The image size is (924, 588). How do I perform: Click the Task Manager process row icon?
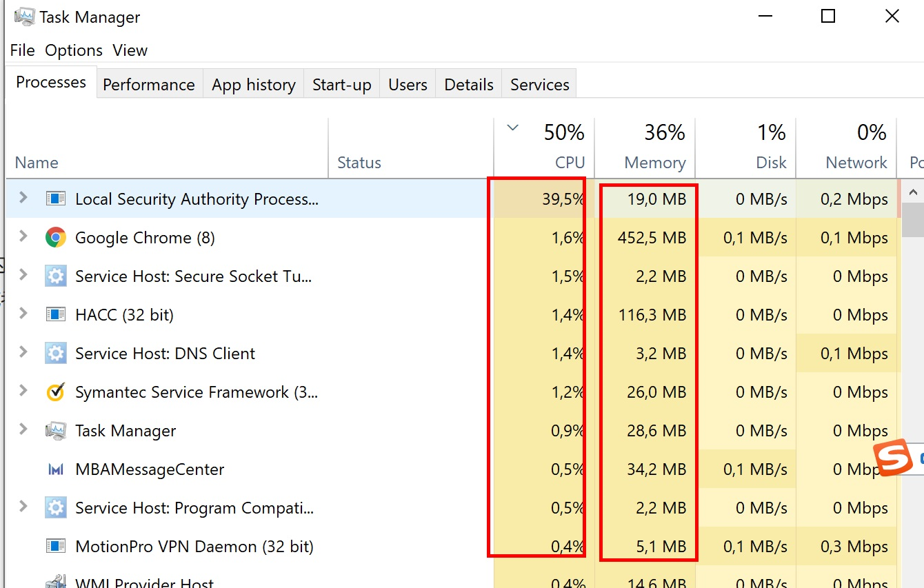(55, 431)
